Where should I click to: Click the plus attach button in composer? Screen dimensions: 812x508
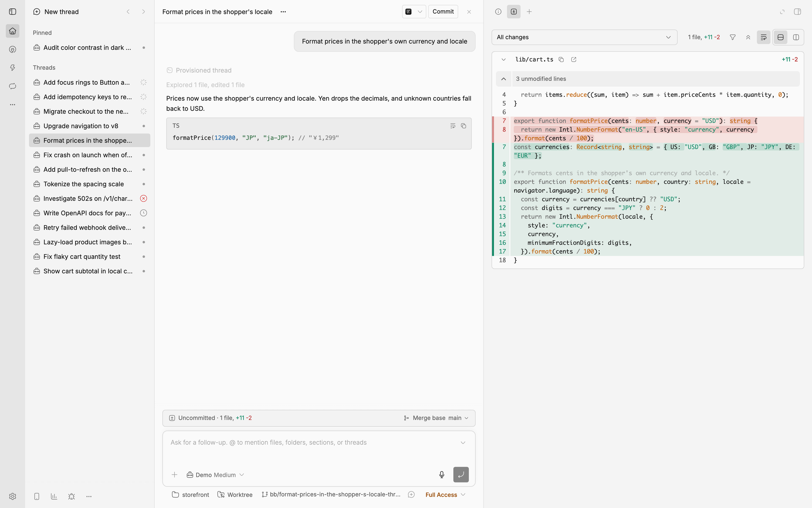click(x=175, y=475)
